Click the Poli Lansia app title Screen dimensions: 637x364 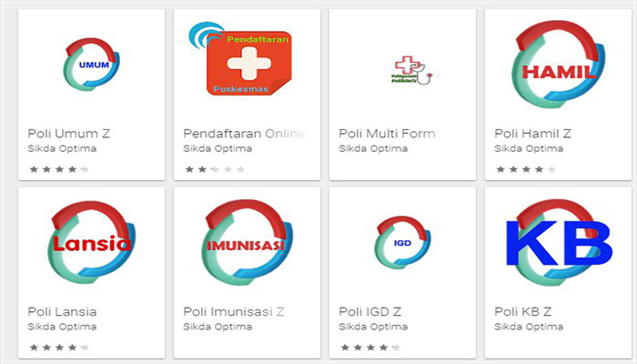coord(62,311)
